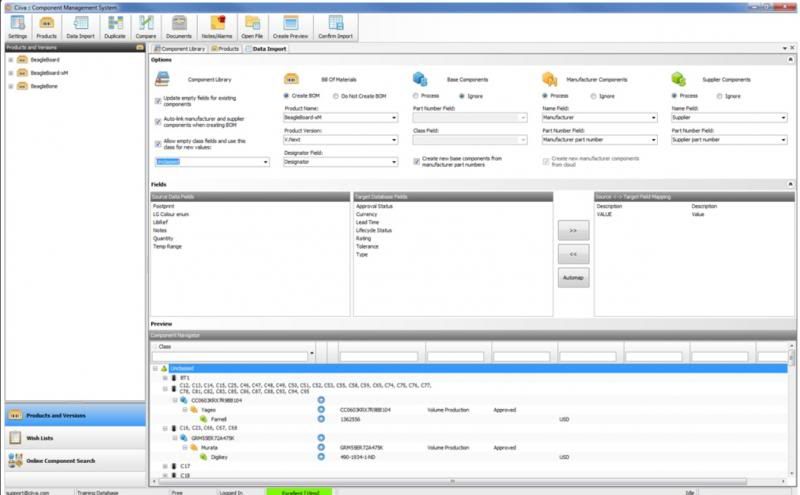The image size is (800, 495).
Task: Click the Base Components blue cubes icon
Action: click(x=420, y=79)
